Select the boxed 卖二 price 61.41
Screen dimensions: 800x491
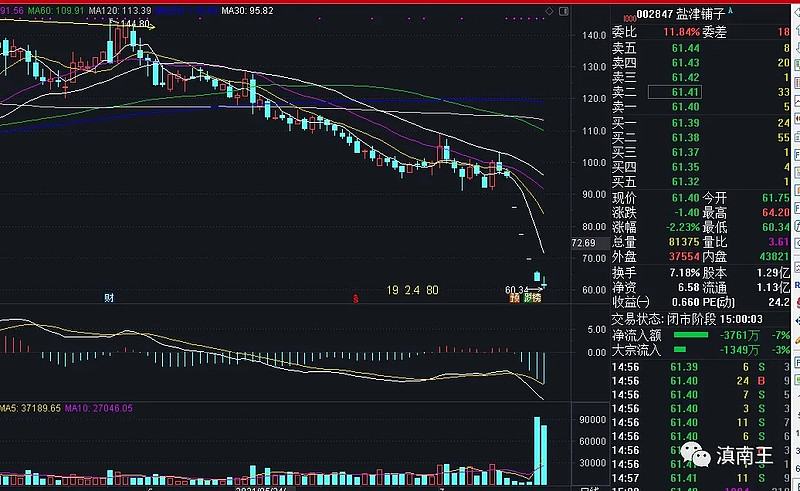(674, 92)
